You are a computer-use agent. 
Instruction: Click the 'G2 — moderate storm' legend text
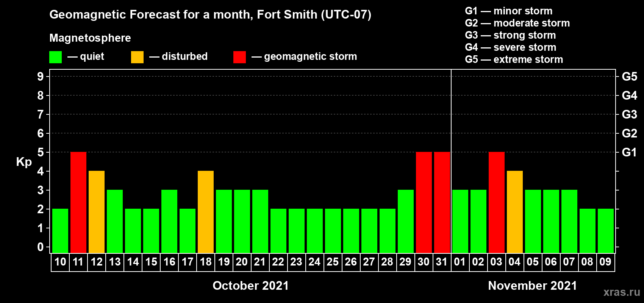coord(517,23)
